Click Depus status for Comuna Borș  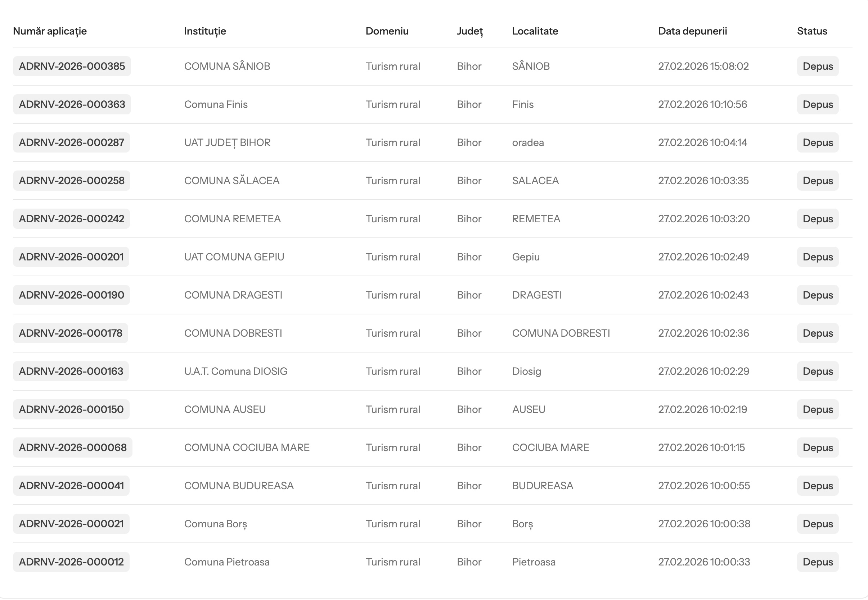pos(818,524)
